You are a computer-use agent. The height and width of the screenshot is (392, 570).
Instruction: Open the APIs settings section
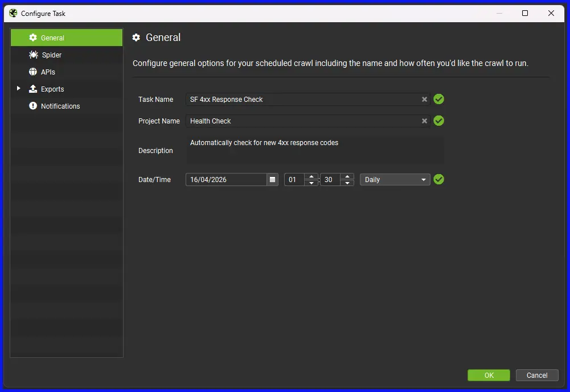(67, 72)
